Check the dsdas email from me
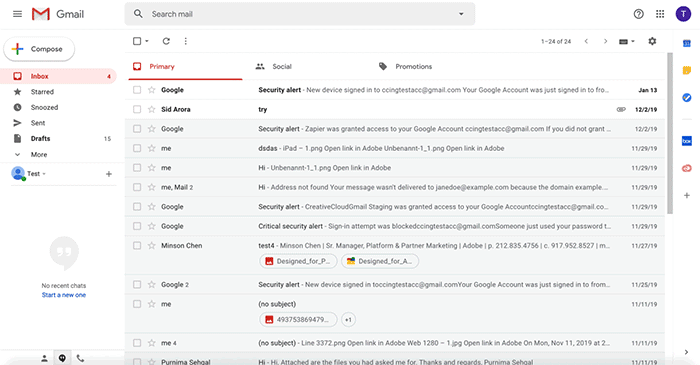Screen dimensions: 700x365 [x=137, y=148]
